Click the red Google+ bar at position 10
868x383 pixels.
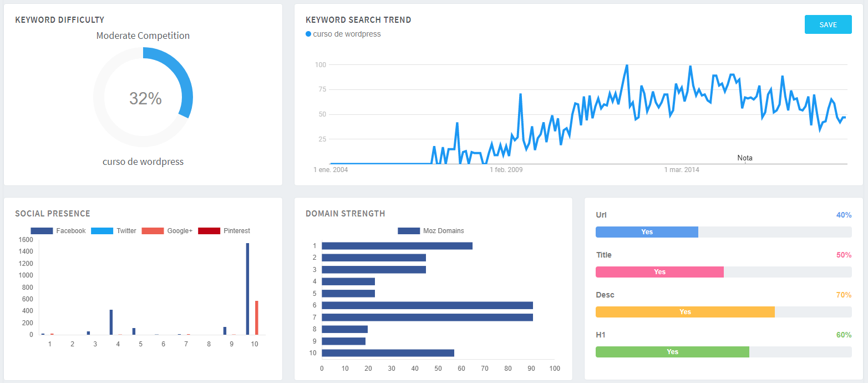tap(256, 318)
